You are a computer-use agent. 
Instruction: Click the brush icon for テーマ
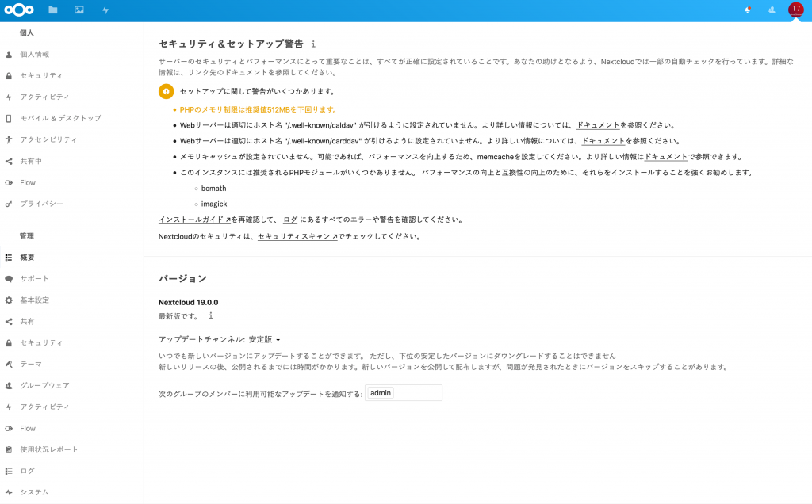tap(9, 365)
